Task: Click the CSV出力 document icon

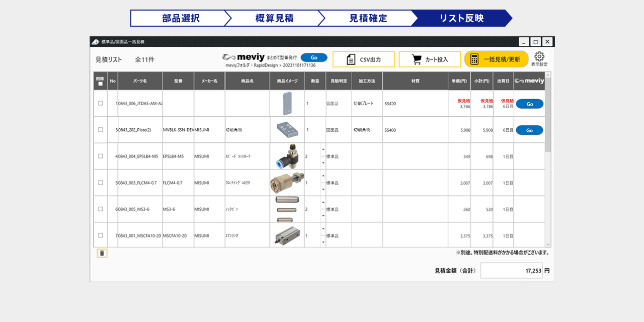Action: 351,59
